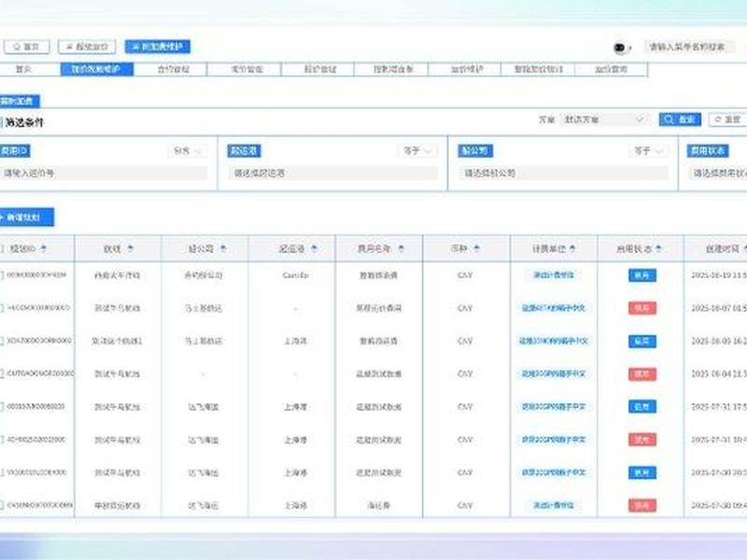Viewport: 747px width, 560px height.
Task: Select the highlighted blue tab in tab row
Action: [97, 69]
